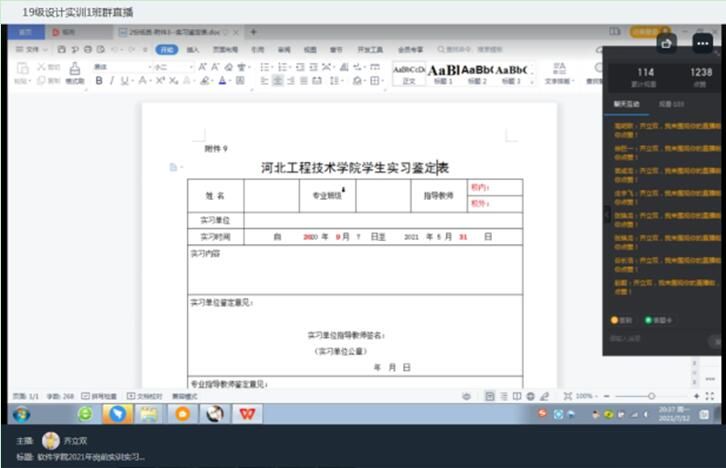Click the share icon above the chat panel

pyautogui.click(x=667, y=42)
